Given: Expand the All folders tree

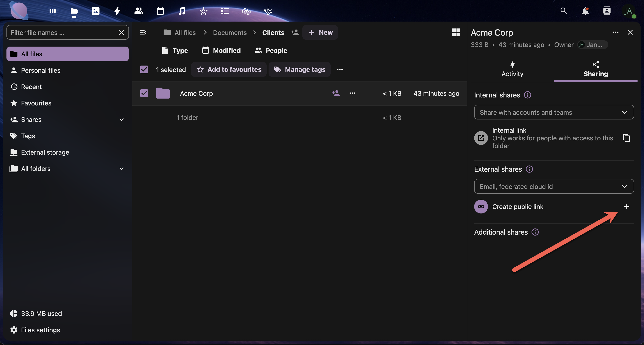Looking at the screenshot, I should point(122,169).
